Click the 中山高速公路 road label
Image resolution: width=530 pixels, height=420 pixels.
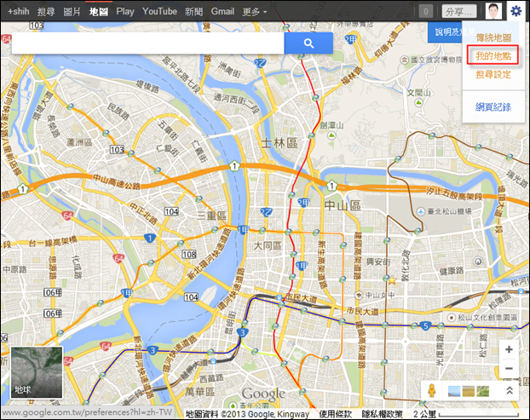pos(117,181)
